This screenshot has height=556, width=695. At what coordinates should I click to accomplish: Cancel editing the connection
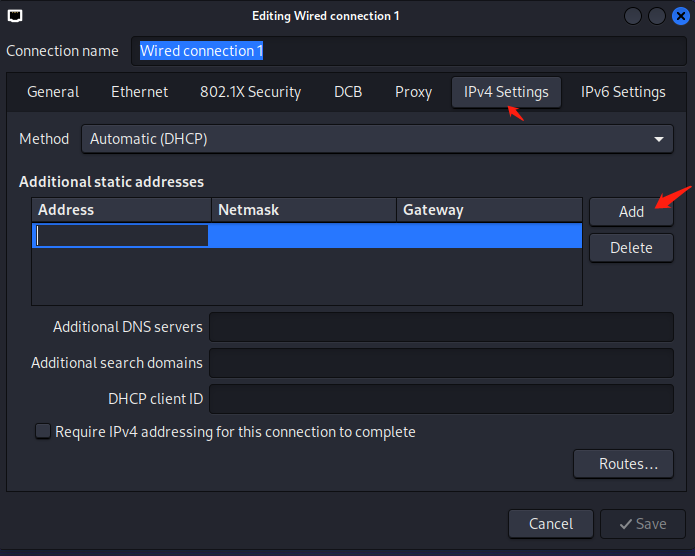click(x=551, y=524)
